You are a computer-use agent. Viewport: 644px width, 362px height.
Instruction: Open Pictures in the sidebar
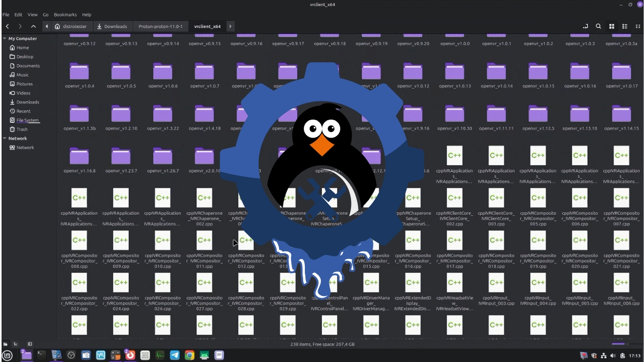pyautogui.click(x=25, y=84)
